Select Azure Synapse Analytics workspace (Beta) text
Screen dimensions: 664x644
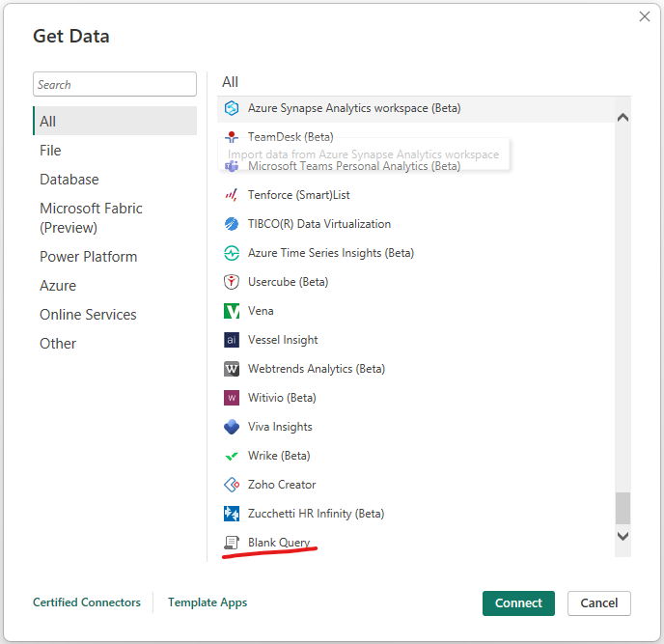click(354, 108)
